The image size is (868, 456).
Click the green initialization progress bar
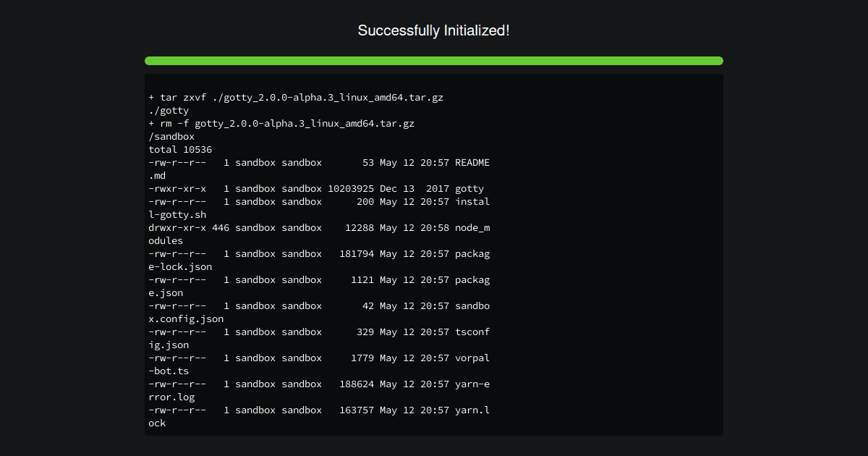pyautogui.click(x=434, y=61)
